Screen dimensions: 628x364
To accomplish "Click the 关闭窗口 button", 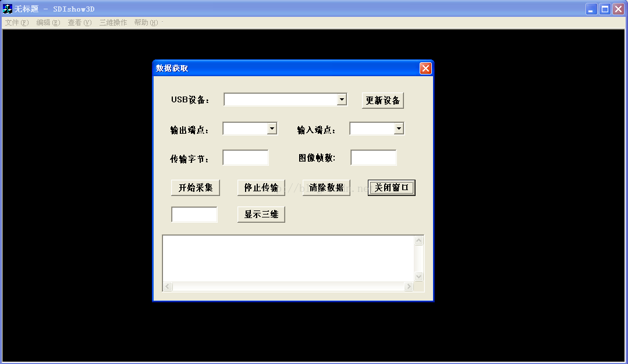I will click(x=391, y=188).
